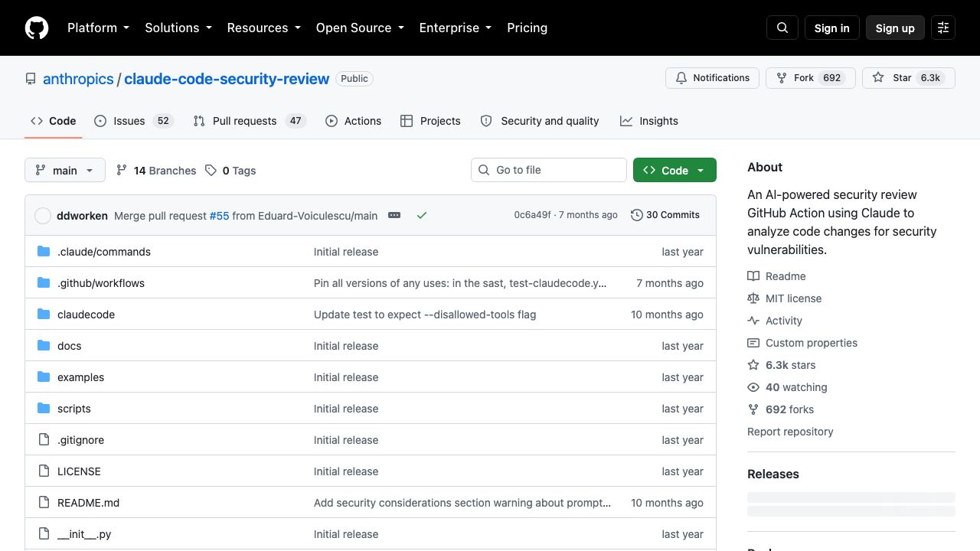The image size is (980, 551).
Task: Fork the repository with the Fork button
Action: tap(810, 78)
